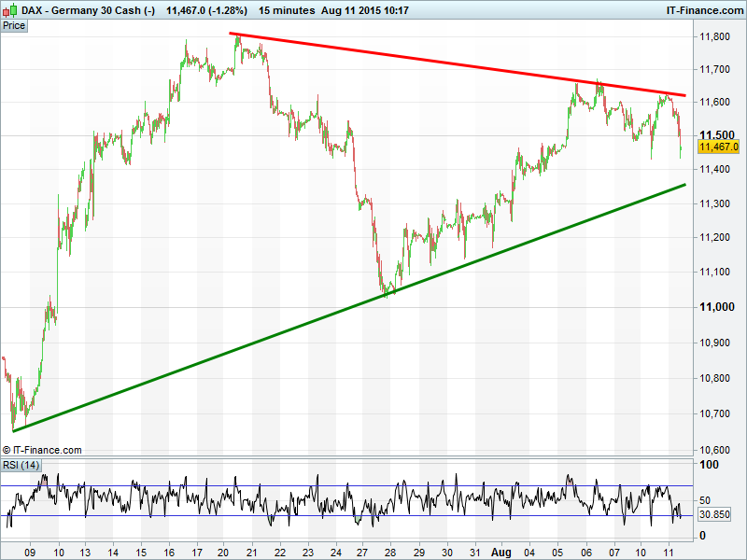Click the © IT-Finance.com copyright text
The height and width of the screenshot is (560, 747).
tap(42, 450)
